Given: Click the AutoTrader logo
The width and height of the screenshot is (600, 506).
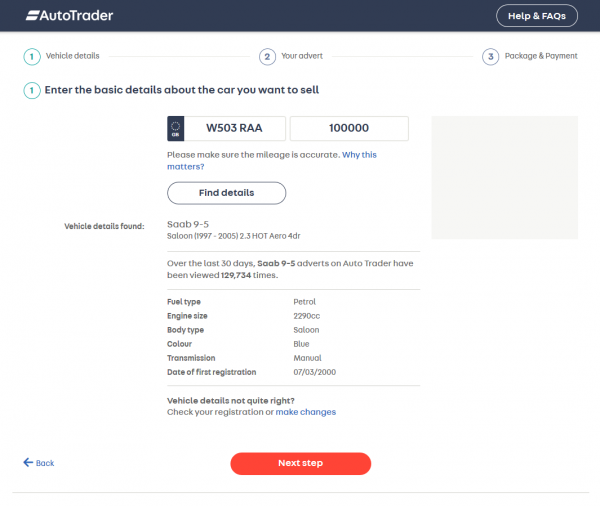Looking at the screenshot, I should [x=69, y=15].
